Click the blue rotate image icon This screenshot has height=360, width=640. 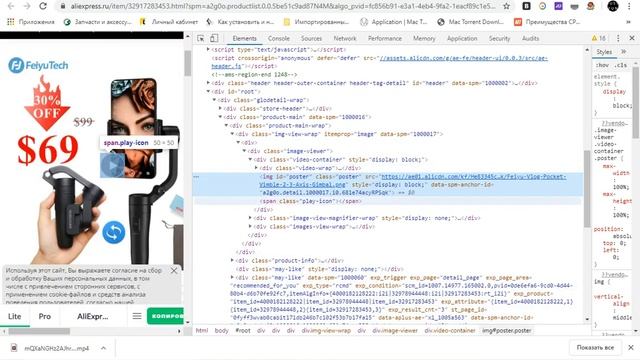(113, 232)
